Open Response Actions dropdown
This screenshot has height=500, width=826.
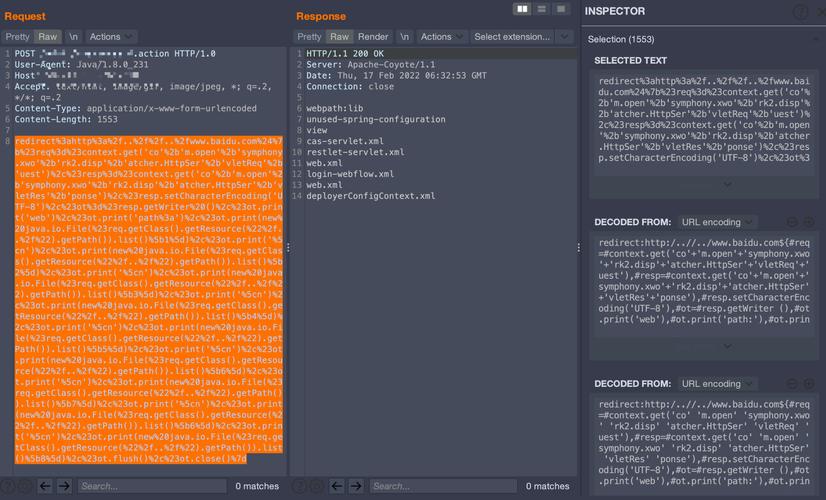click(x=442, y=36)
